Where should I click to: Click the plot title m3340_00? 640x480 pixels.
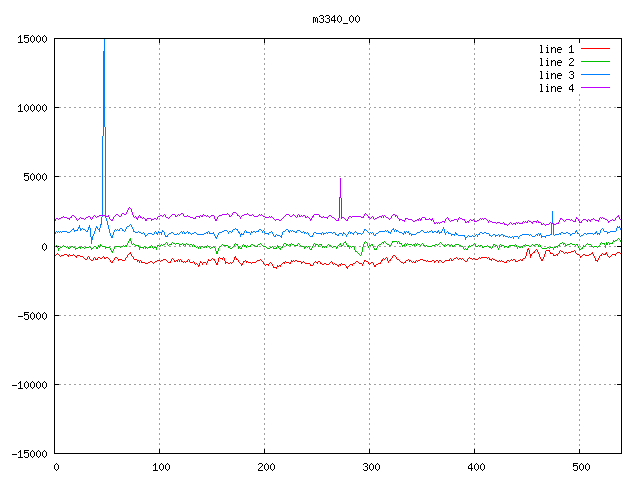point(335,19)
